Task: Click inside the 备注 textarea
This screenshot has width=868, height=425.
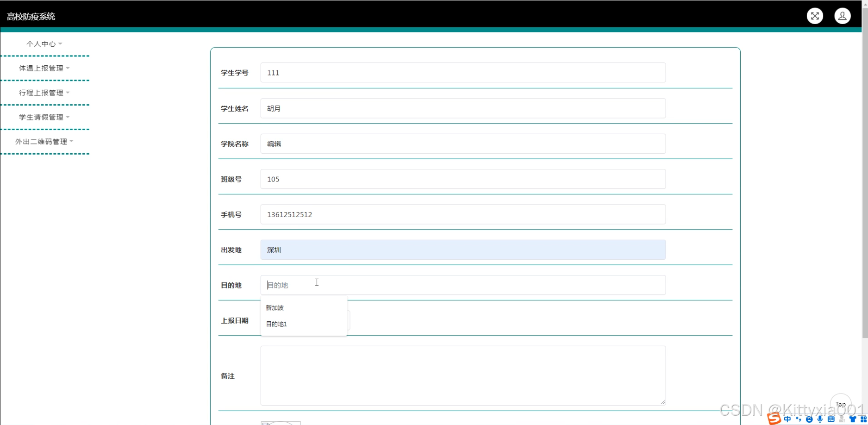Action: [463, 375]
